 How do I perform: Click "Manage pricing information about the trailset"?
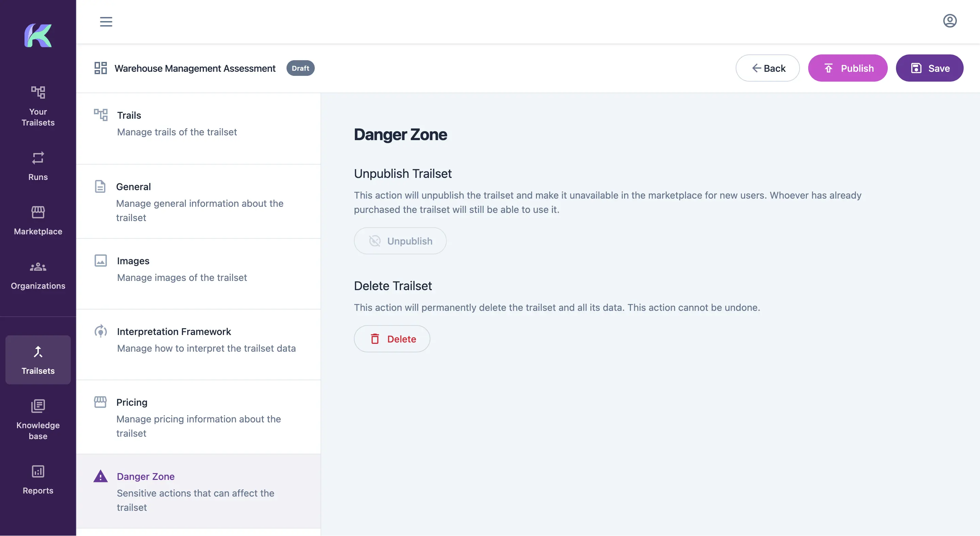(199, 426)
